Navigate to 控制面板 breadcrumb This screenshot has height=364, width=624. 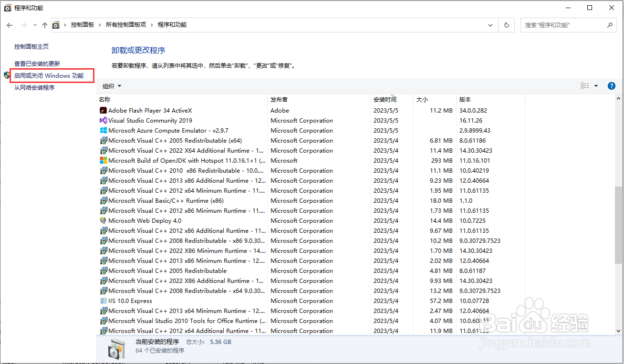pyautogui.click(x=83, y=25)
